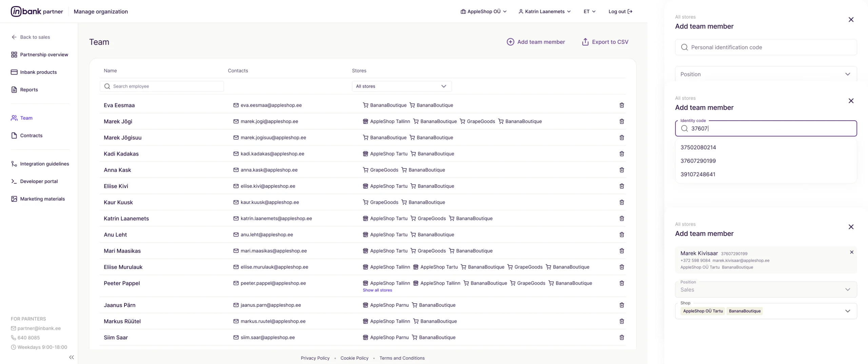Click the name Katrin Laanemets in table
This screenshot has height=364, width=868.
[126, 219]
